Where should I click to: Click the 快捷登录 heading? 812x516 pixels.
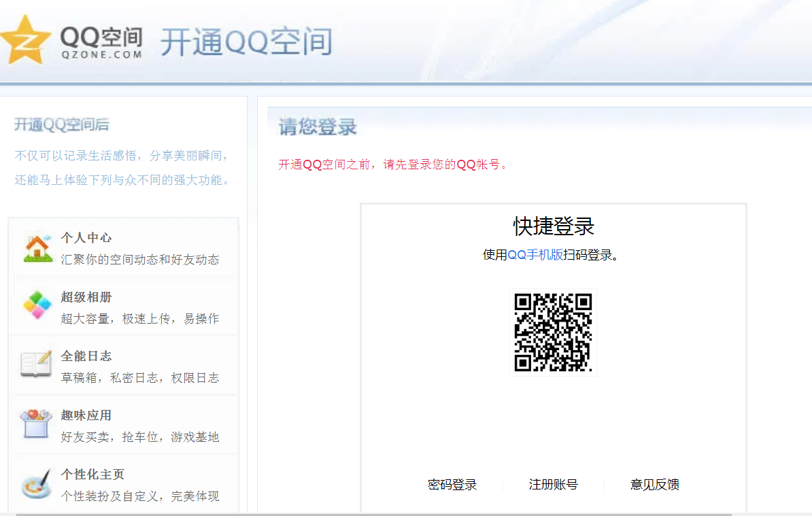[554, 226]
